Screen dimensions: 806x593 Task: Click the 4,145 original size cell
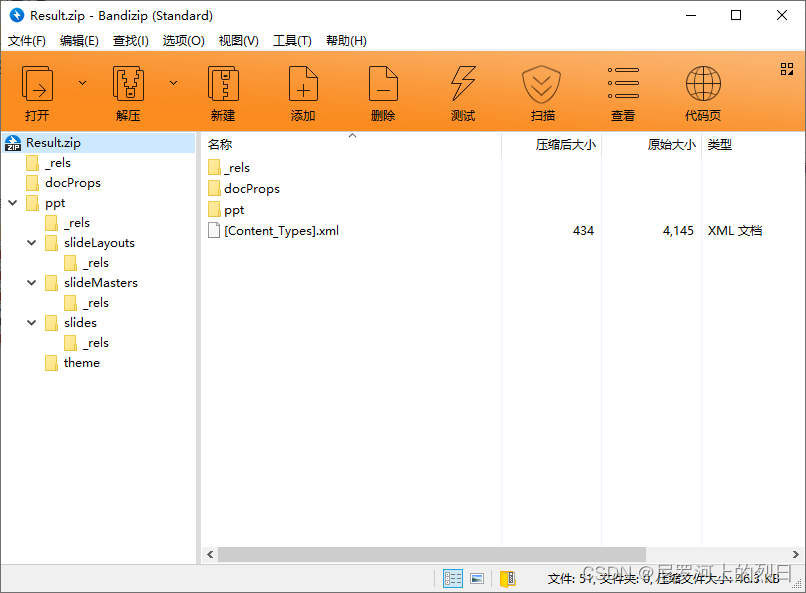tap(678, 231)
